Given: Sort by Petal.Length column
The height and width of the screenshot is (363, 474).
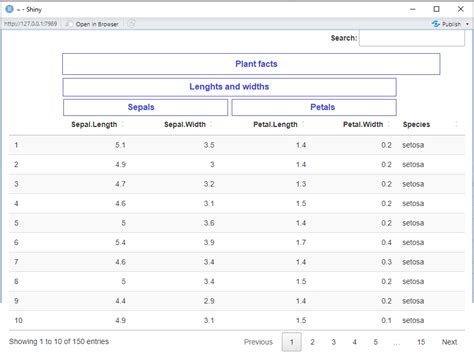Looking at the screenshot, I should (x=275, y=125).
